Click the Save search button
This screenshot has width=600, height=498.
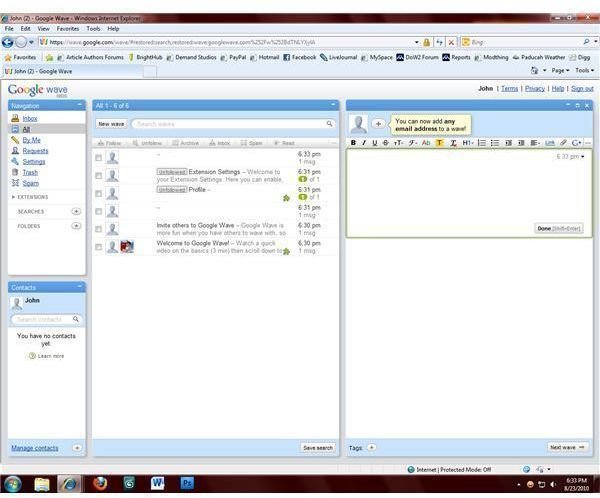(x=318, y=447)
